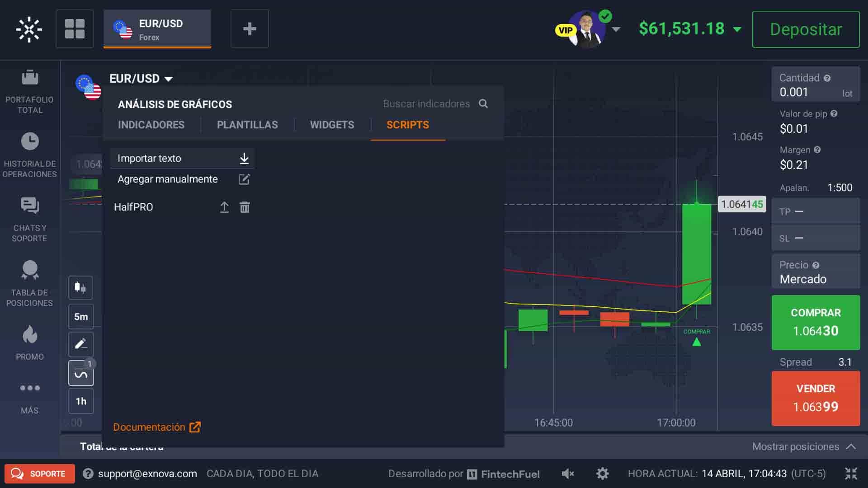
Task: Expand the account balance dropdown arrow
Action: pyautogui.click(x=737, y=30)
